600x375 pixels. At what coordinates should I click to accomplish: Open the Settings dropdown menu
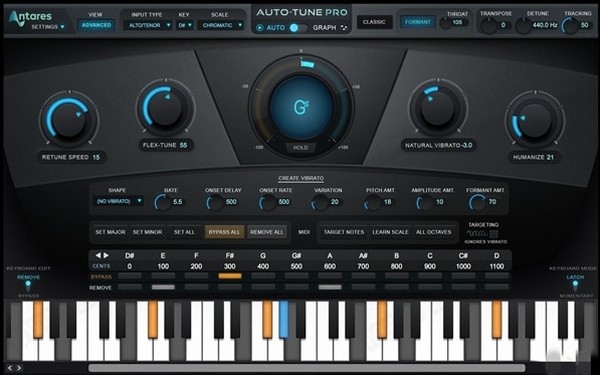[x=48, y=27]
